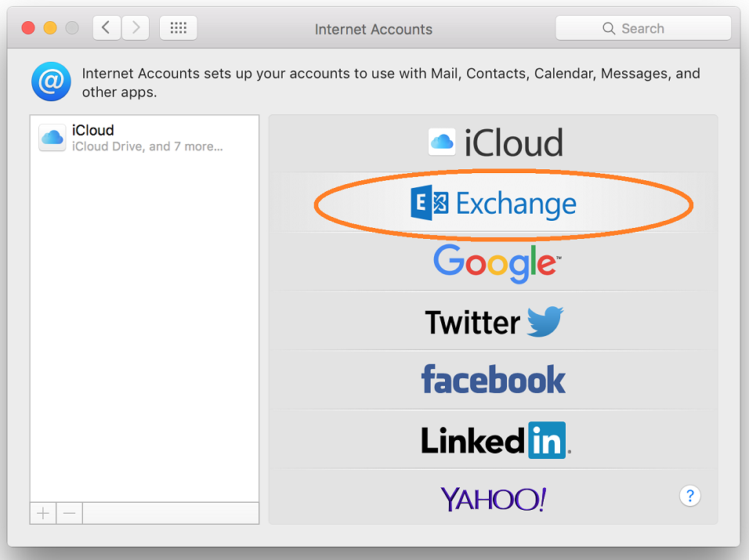Show all preferences grid button
Image resolution: width=749 pixels, height=560 pixels.
[x=178, y=27]
